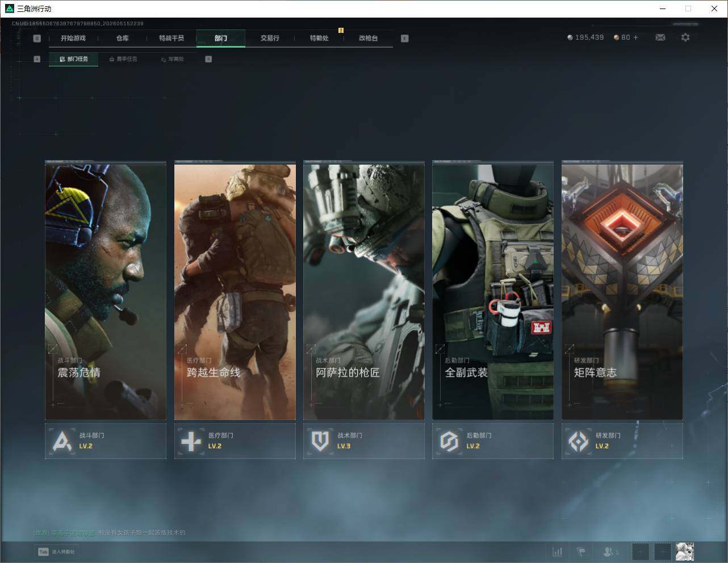The image size is (728, 563).
Task: Switch to the 改枪台 tab
Action: click(368, 38)
